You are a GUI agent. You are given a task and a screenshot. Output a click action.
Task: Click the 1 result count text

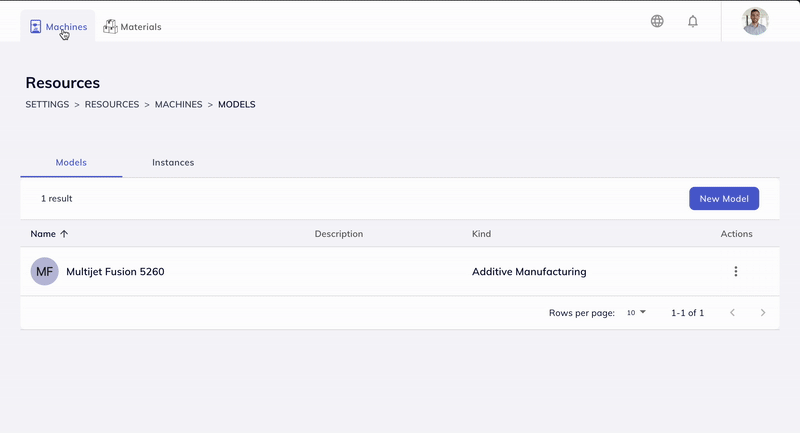point(57,198)
